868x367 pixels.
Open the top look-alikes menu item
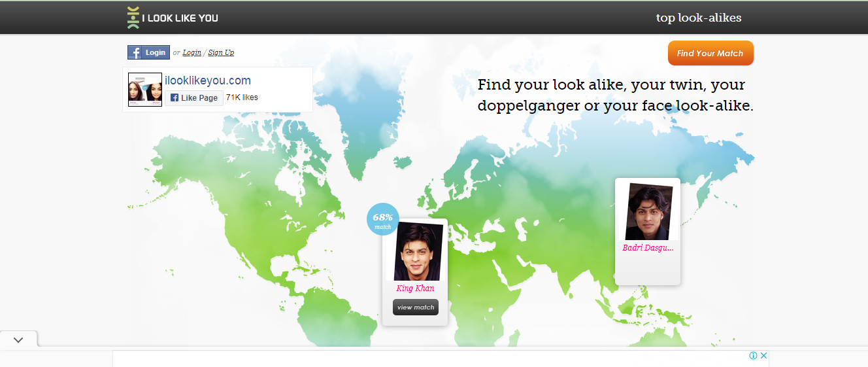tap(699, 18)
